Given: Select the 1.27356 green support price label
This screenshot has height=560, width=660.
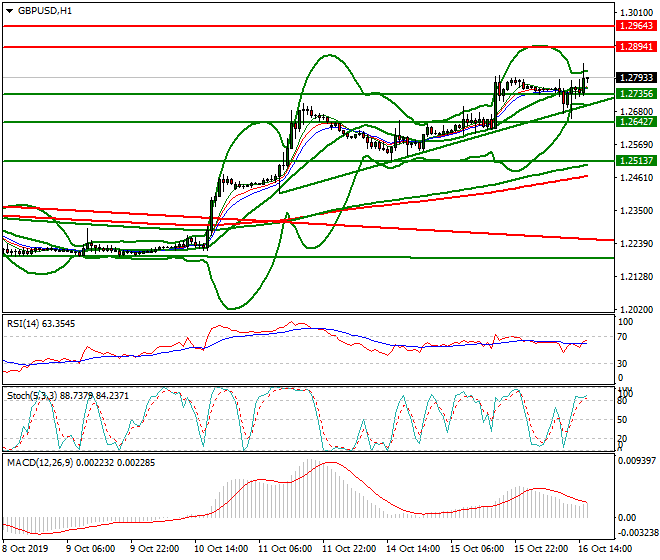Looking at the screenshot, I should point(636,93).
